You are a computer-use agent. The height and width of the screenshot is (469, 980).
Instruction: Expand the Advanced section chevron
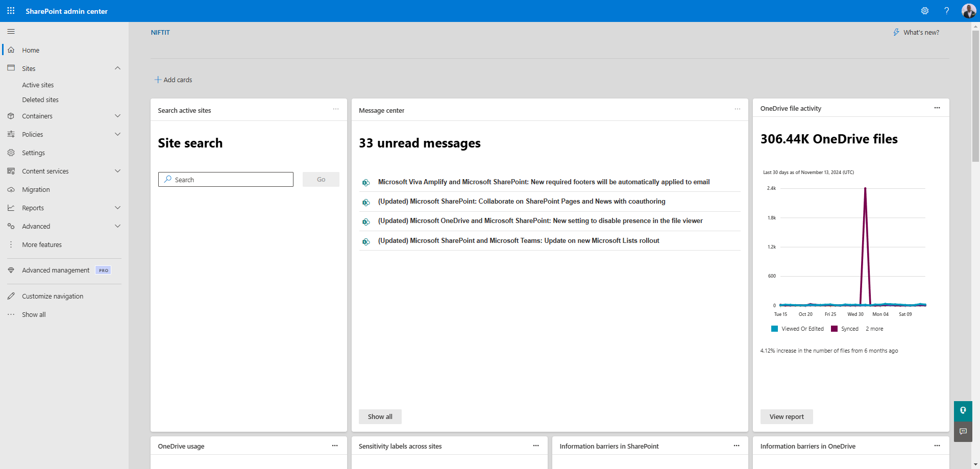(117, 226)
